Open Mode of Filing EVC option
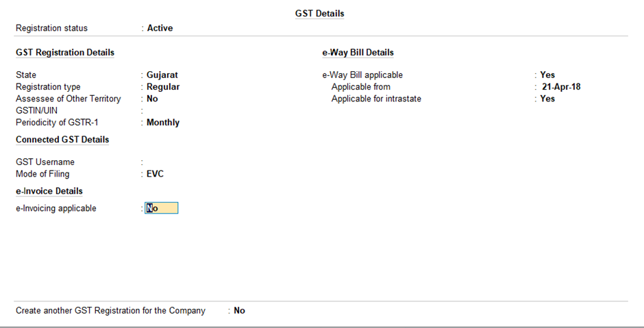This screenshot has width=644, height=328. pos(155,174)
